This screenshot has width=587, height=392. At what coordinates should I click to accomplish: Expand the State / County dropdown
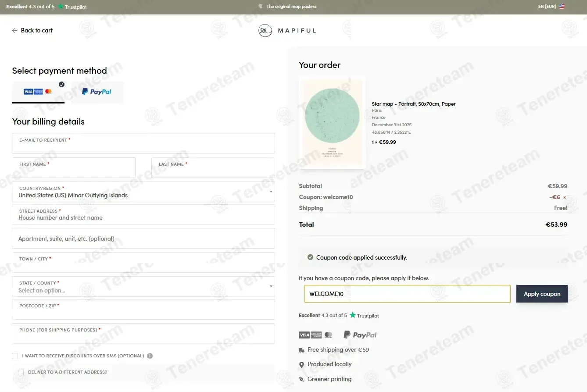click(x=143, y=287)
